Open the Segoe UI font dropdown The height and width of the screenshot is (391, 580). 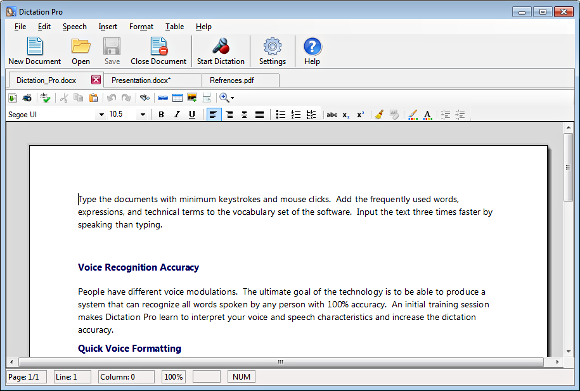click(x=101, y=115)
